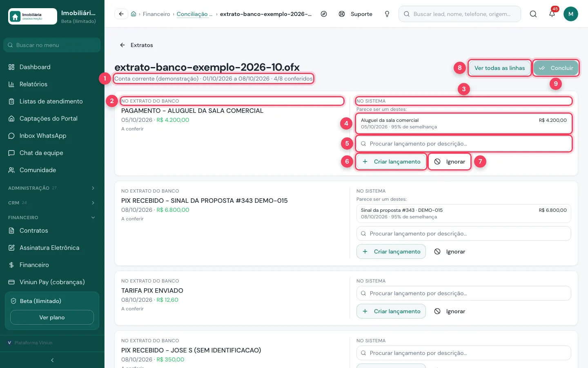Click the magnifier search icon beside search box
588x368 pixels.
pyautogui.click(x=533, y=14)
